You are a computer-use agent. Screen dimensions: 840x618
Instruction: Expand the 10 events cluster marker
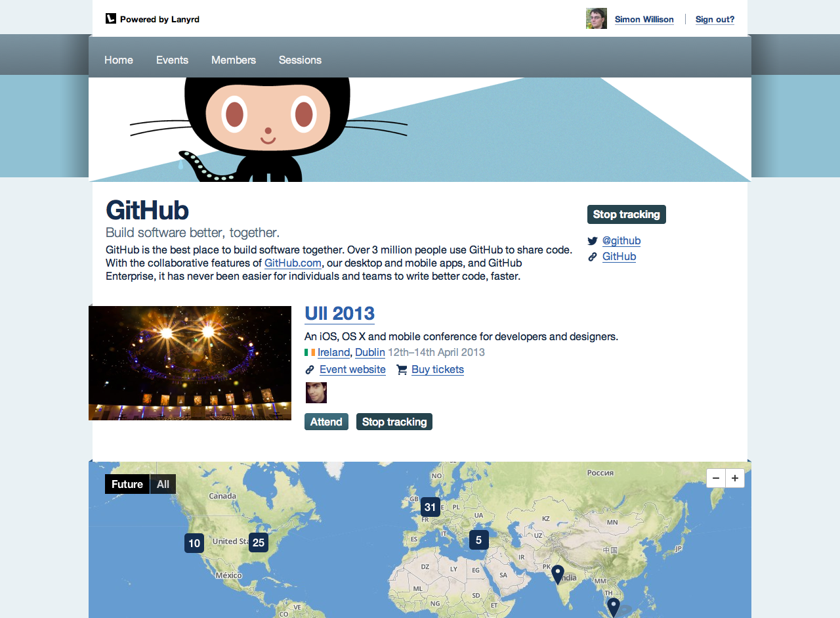(194, 543)
